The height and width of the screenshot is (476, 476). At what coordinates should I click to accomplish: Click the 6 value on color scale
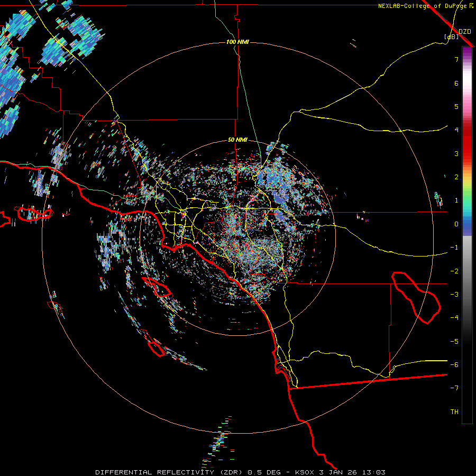pyautogui.click(x=456, y=83)
